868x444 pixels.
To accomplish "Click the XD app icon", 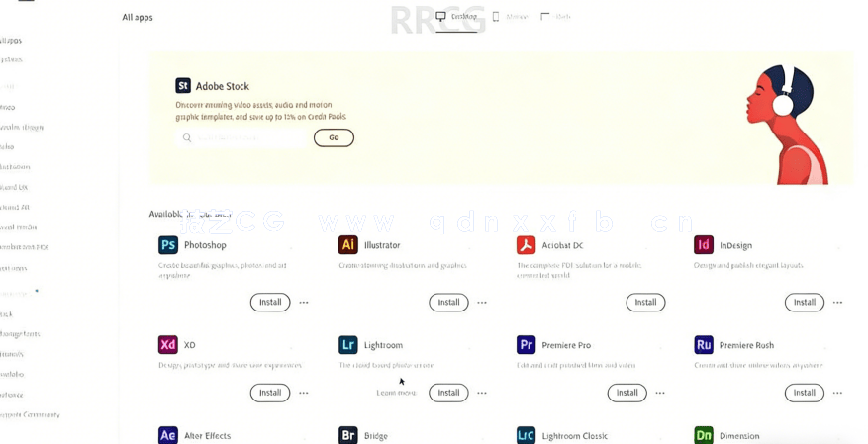I will 168,345.
